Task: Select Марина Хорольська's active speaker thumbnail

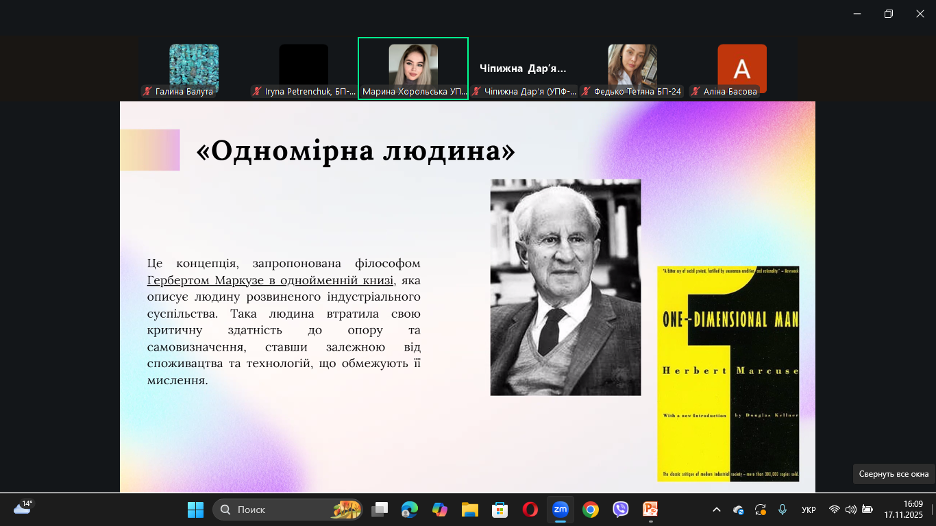Action: [x=413, y=68]
